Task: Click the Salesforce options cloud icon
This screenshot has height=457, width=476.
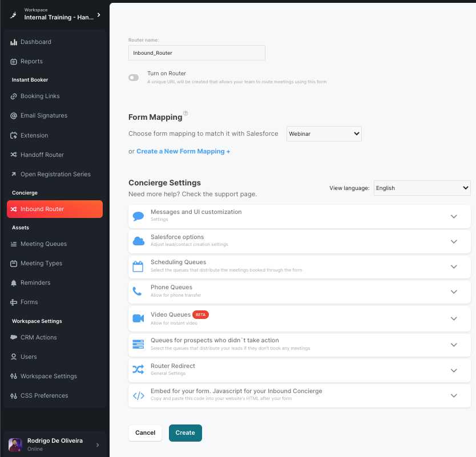Action: [x=138, y=241]
